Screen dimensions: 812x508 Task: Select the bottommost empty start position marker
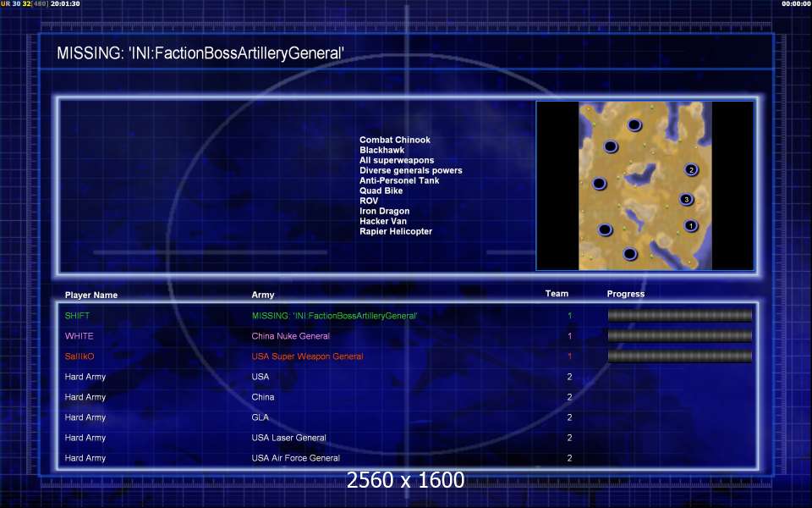pos(629,254)
